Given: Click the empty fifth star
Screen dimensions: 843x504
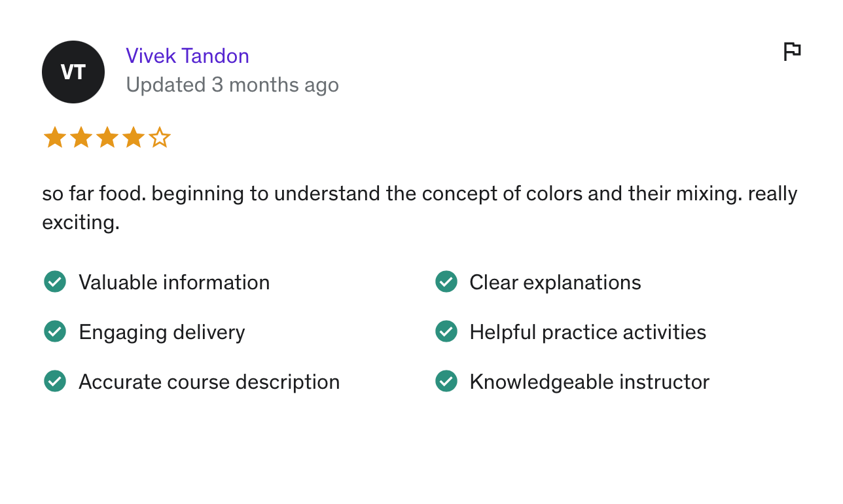Looking at the screenshot, I should click(x=160, y=138).
